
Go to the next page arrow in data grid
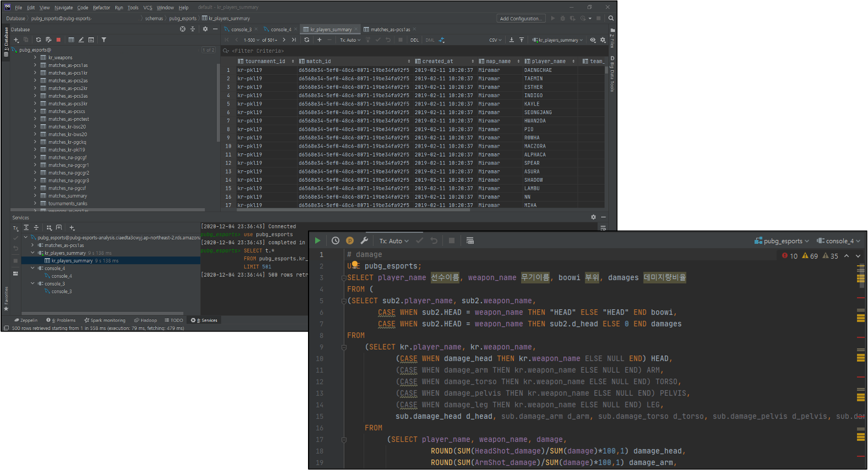coord(284,40)
